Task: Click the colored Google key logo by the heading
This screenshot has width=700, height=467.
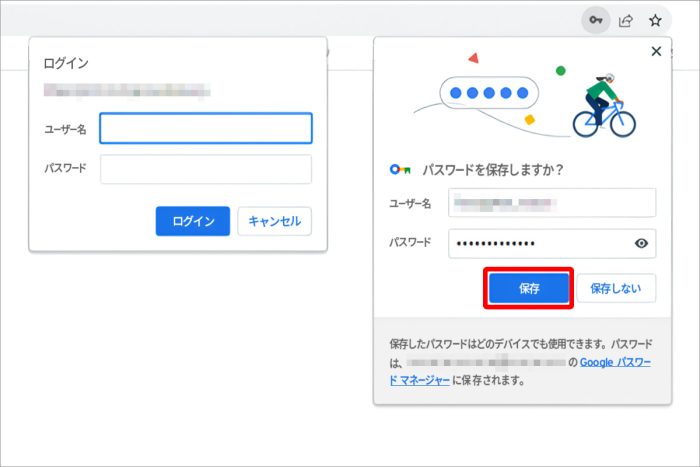Action: coord(401,170)
